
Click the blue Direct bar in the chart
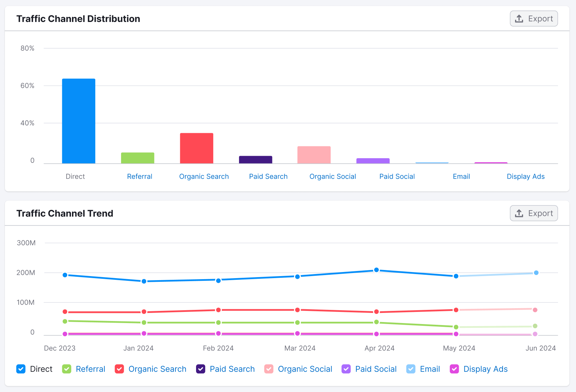(78, 120)
